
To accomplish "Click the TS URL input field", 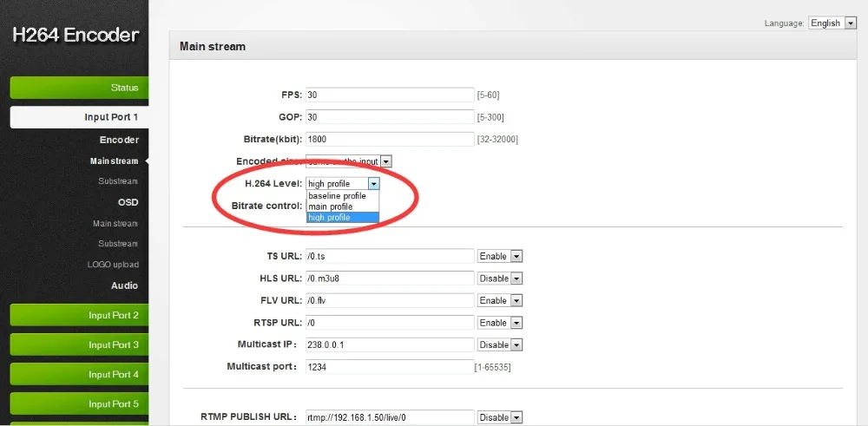I will point(391,256).
